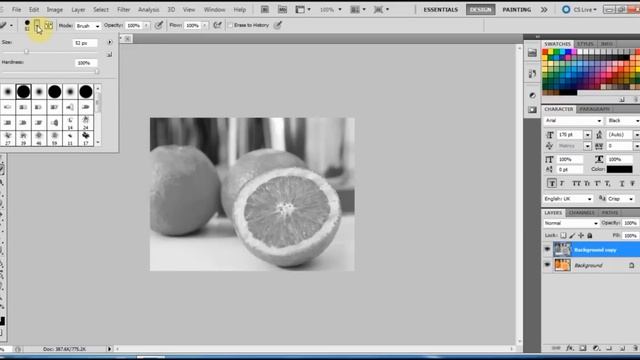The image size is (640, 360).
Task: Toggle the Brush panel icon in options bar
Action: pos(49,25)
